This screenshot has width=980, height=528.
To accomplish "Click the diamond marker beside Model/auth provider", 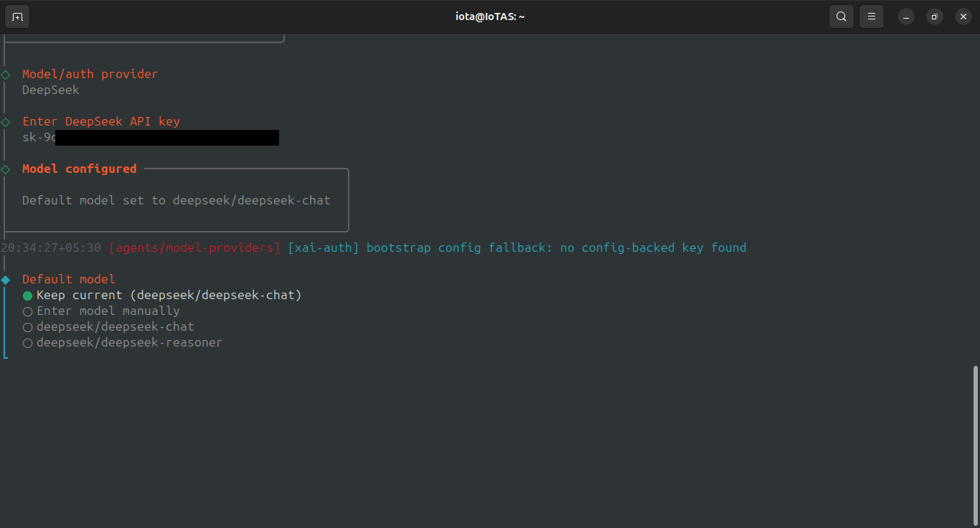I will [5, 74].
